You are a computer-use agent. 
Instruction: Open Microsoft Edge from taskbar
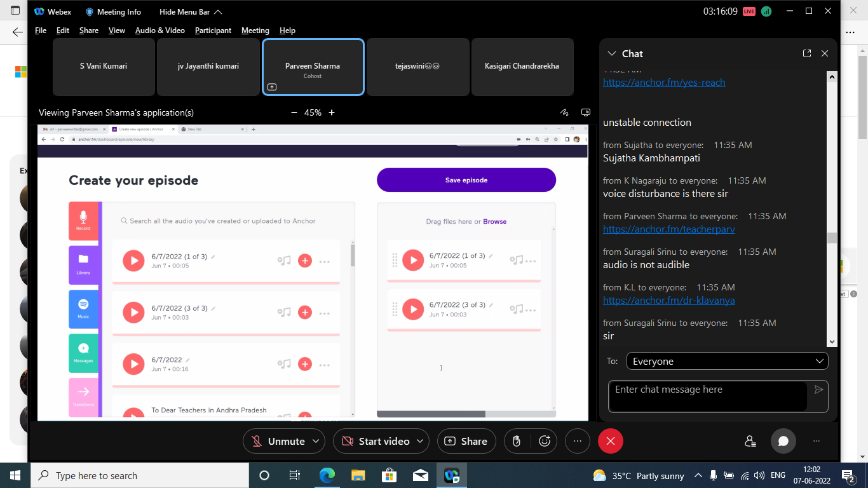click(327, 475)
